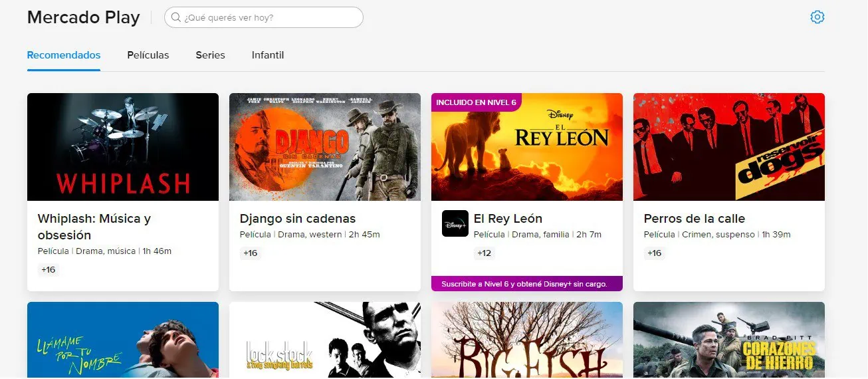This screenshot has height=379, width=868.
Task: Open the Corazones de Hierro poster
Action: pos(729,340)
